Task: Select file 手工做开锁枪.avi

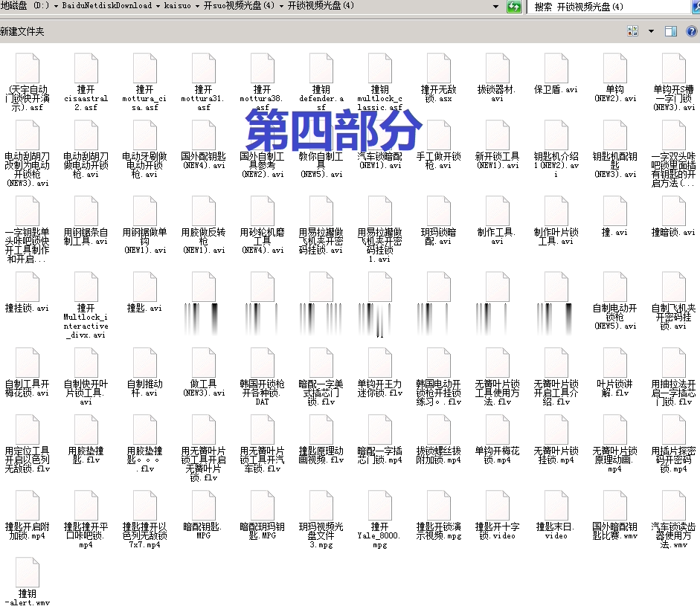Action: (x=438, y=144)
